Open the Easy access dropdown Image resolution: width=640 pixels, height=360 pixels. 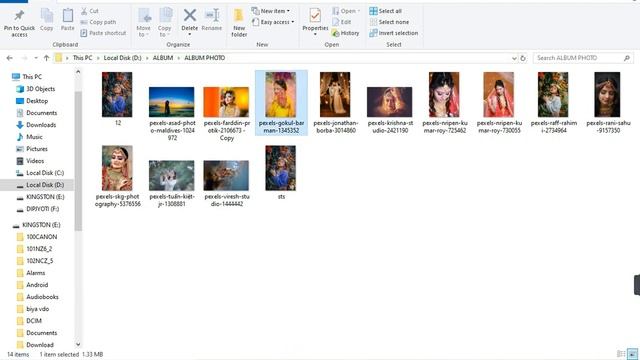(x=273, y=22)
